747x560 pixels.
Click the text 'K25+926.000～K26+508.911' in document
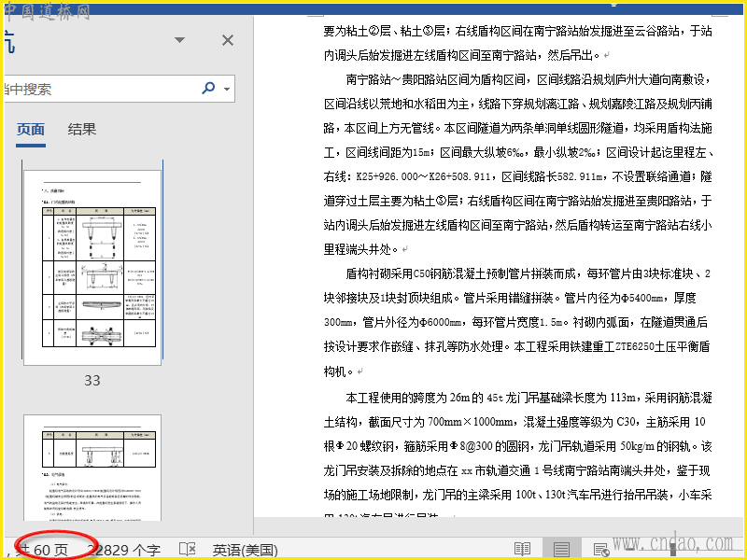(424, 176)
